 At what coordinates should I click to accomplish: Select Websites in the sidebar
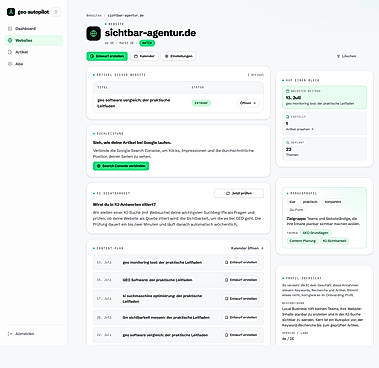click(34, 40)
